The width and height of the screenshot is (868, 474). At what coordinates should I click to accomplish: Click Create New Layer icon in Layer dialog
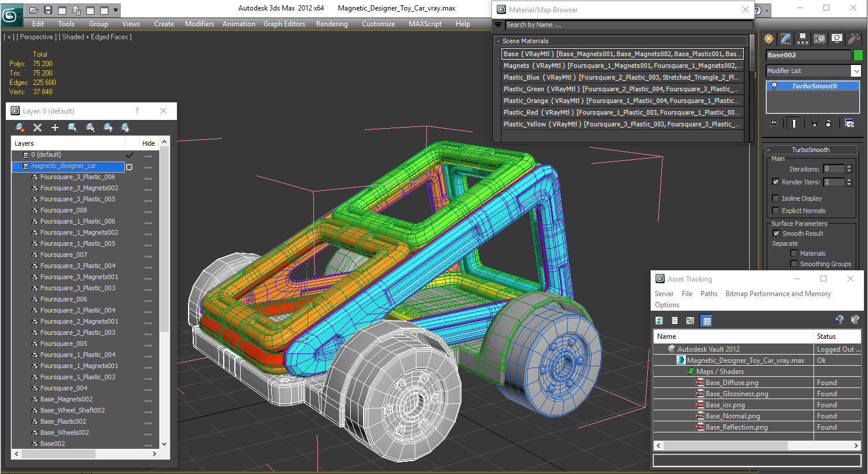pyautogui.click(x=20, y=128)
